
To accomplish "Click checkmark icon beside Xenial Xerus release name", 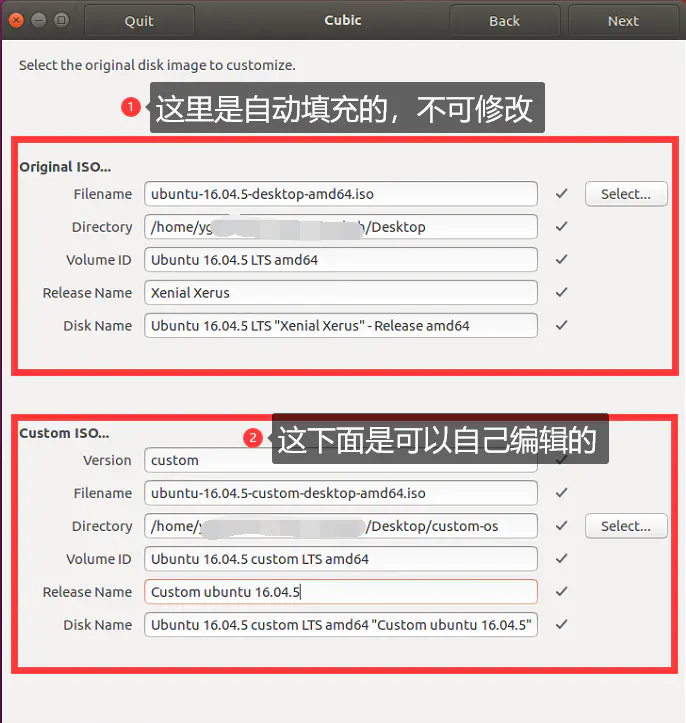I will (561, 292).
